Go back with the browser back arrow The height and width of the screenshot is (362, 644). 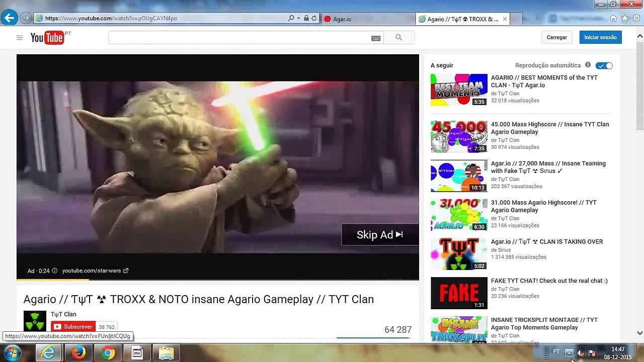click(x=9, y=18)
